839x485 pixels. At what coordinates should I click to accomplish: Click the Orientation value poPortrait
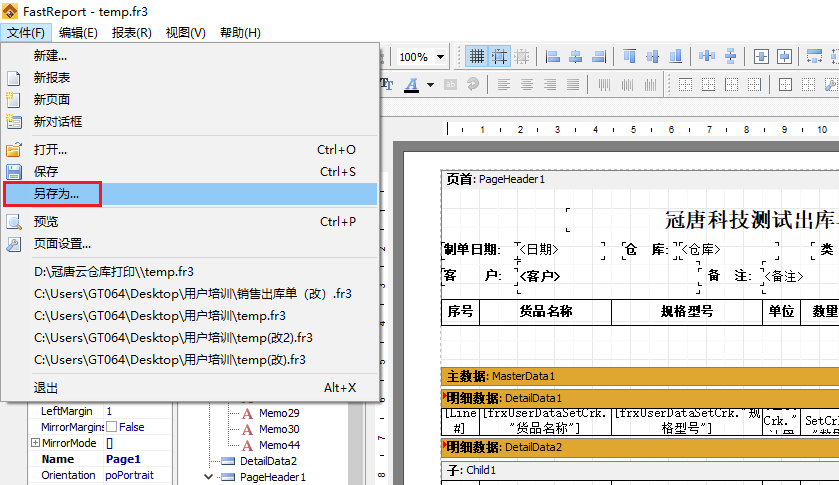click(x=129, y=475)
